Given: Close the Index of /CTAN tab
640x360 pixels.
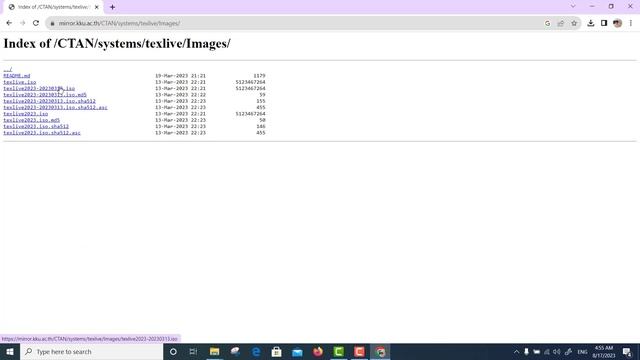Looking at the screenshot, I should (97, 7).
